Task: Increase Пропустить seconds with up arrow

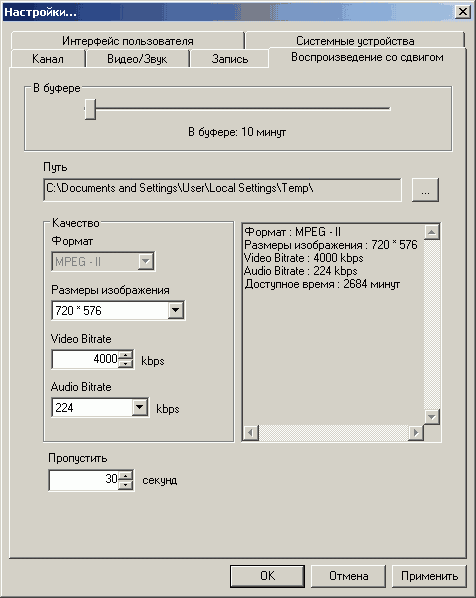Action: tap(125, 475)
